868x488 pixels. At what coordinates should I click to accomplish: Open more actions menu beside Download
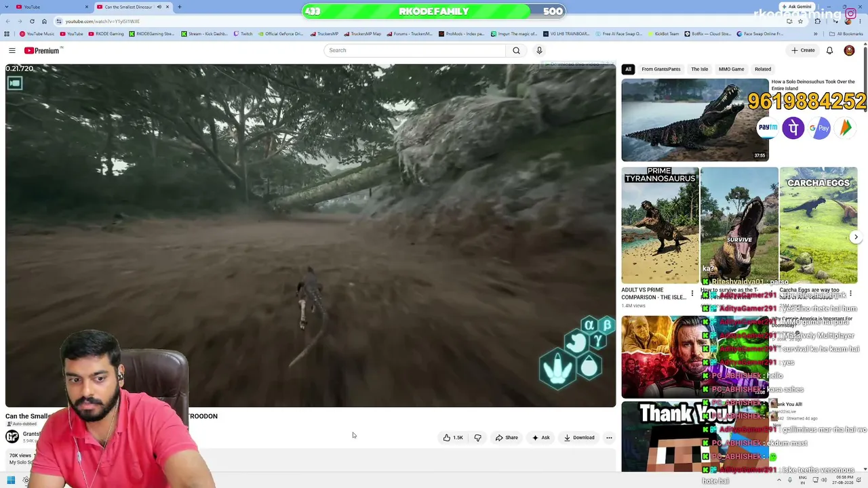click(x=609, y=438)
